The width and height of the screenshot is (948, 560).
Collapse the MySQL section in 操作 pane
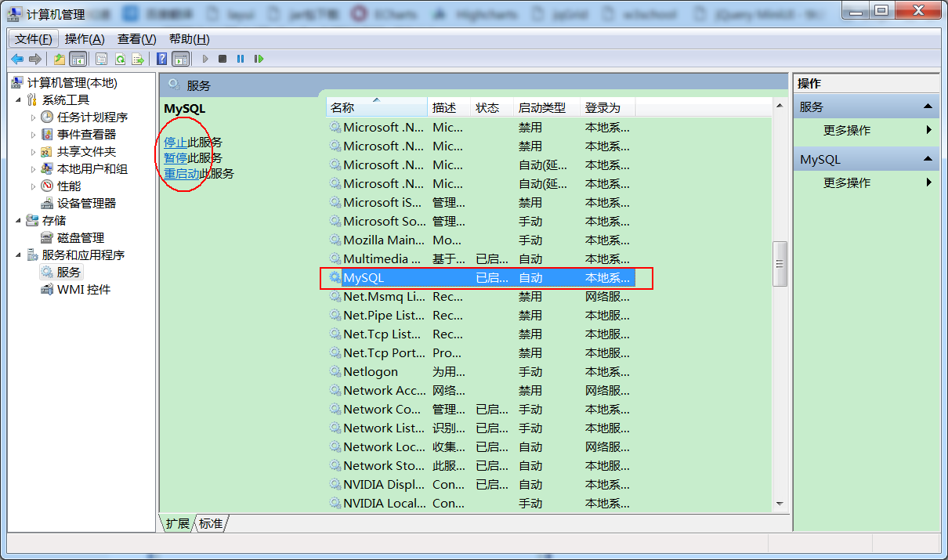pos(928,159)
